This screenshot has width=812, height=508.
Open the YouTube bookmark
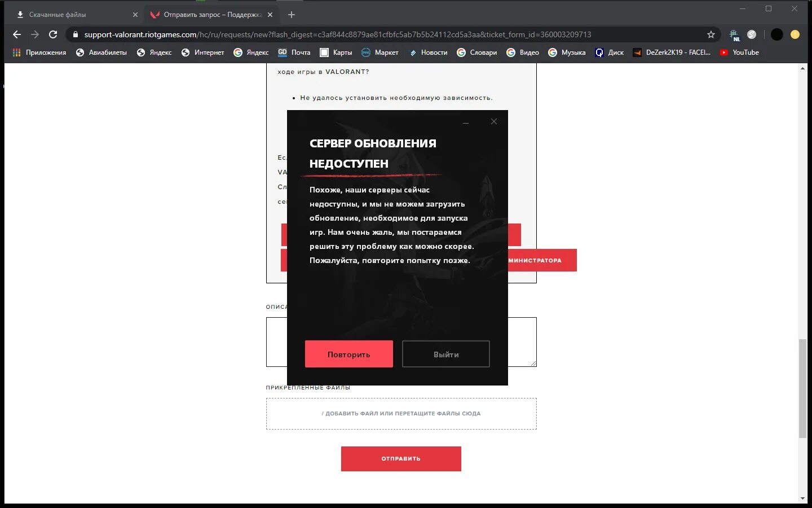739,52
